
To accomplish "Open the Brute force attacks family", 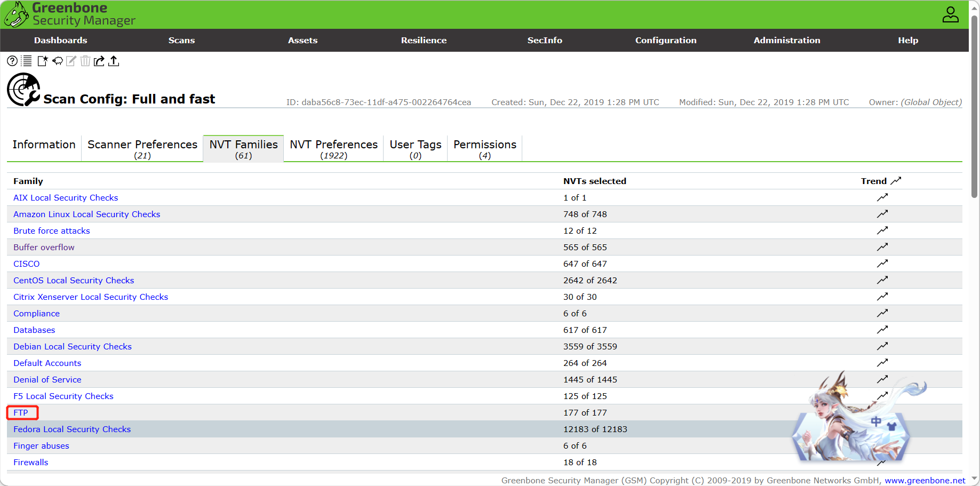I will pos(52,230).
